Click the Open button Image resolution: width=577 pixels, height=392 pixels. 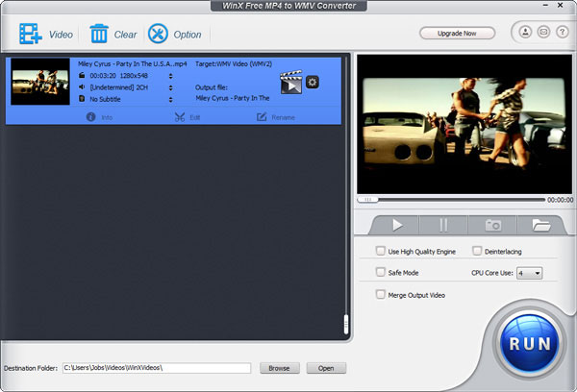coord(326,368)
